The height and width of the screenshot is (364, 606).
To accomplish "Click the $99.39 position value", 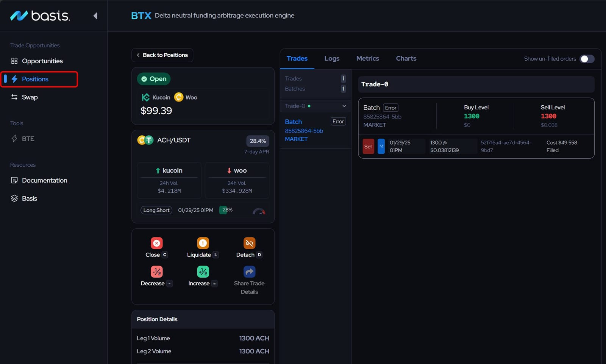I will coord(156,111).
